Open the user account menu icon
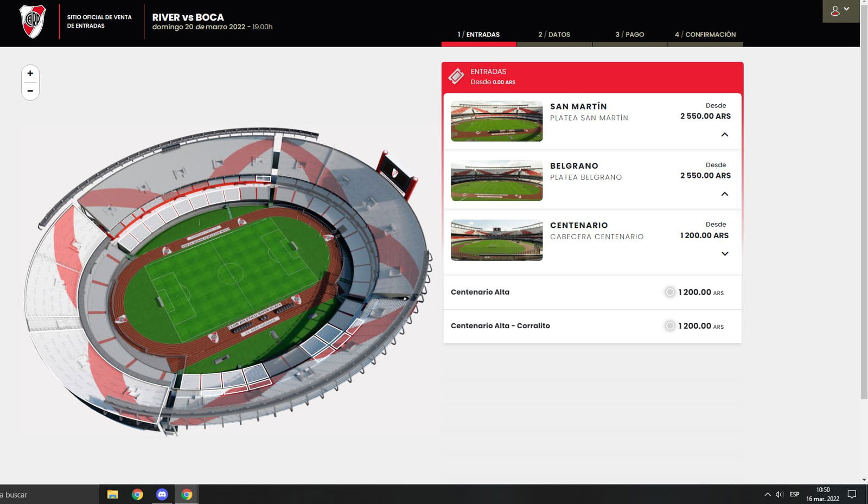The width and height of the screenshot is (868, 504). pos(839,11)
